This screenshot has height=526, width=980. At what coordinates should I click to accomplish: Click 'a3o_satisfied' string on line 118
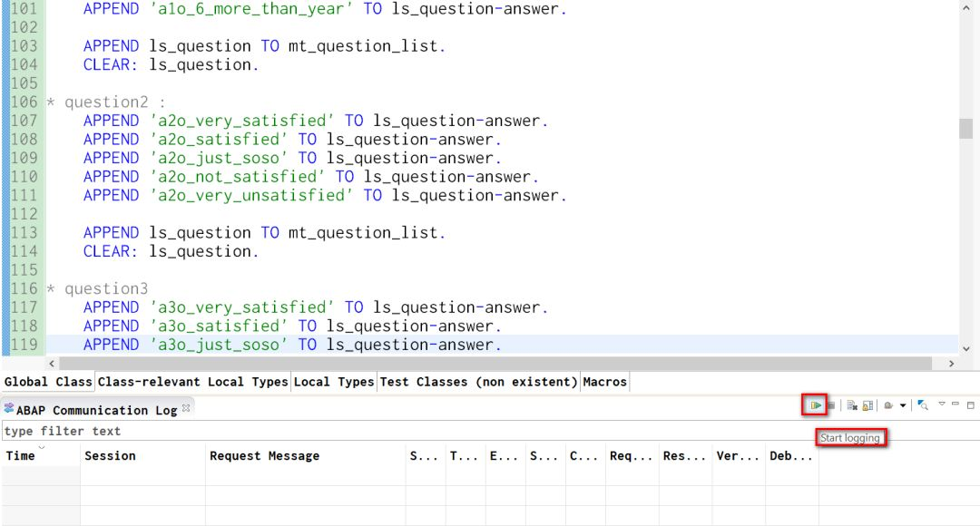tap(219, 326)
